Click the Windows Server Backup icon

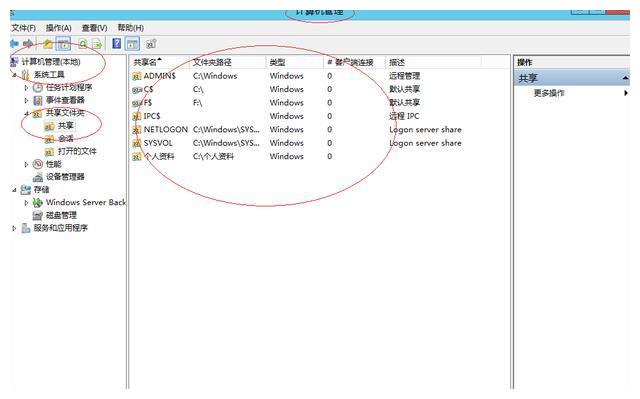[x=38, y=202]
